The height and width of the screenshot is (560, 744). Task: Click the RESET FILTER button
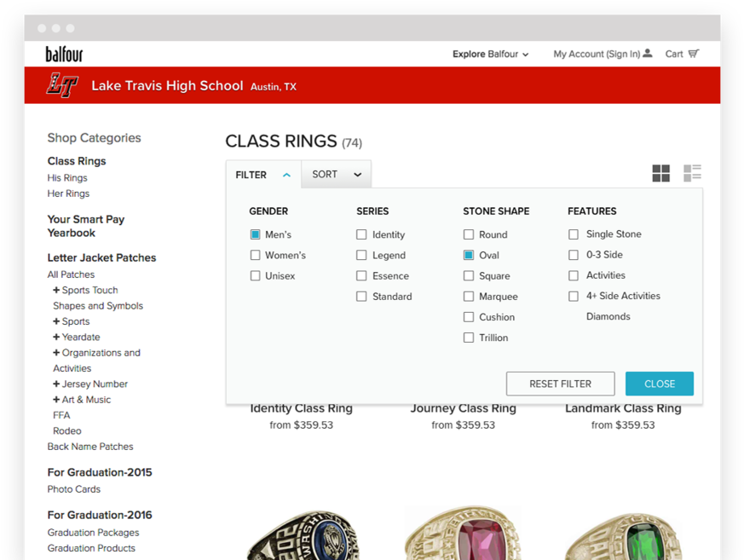click(x=561, y=384)
